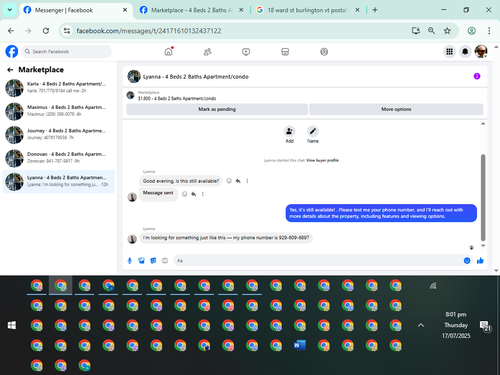The image size is (500, 375).
Task: View site information icon in address bar
Action: (x=67, y=31)
